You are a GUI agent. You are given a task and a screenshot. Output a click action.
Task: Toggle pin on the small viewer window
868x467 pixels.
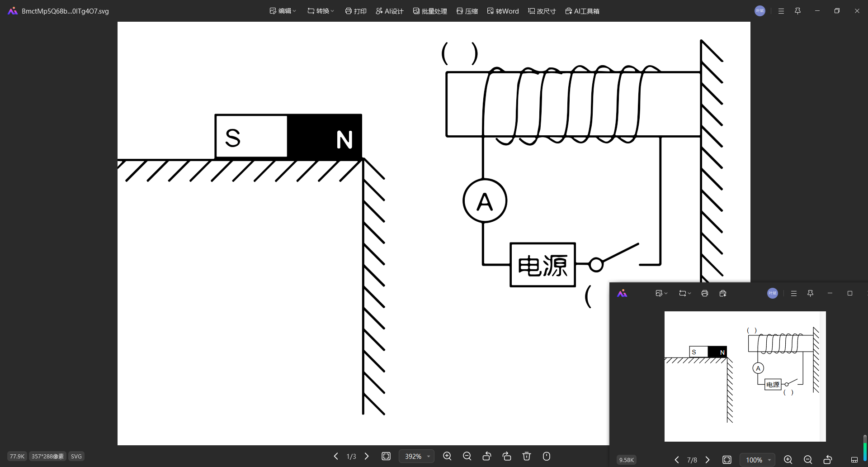[810, 293]
